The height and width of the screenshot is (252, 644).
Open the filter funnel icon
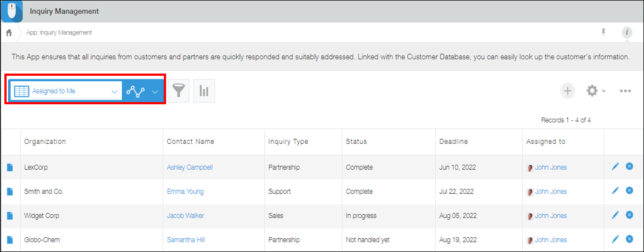click(x=179, y=91)
